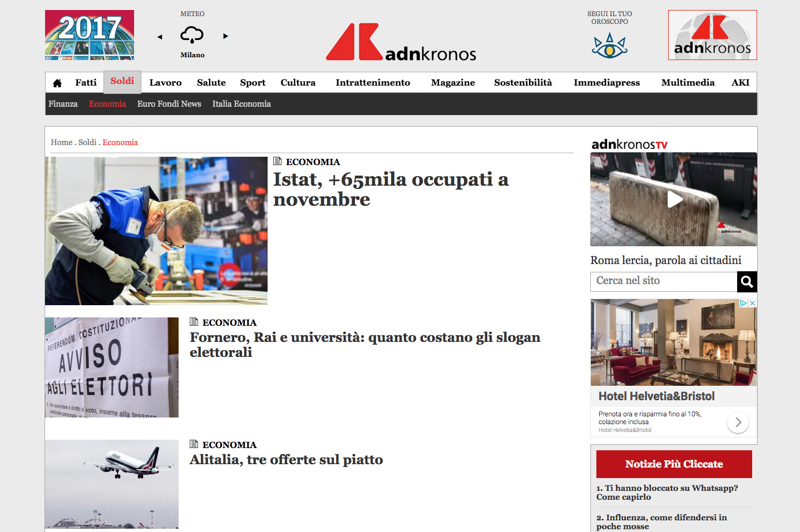Play the Roma lercia video

674,200
